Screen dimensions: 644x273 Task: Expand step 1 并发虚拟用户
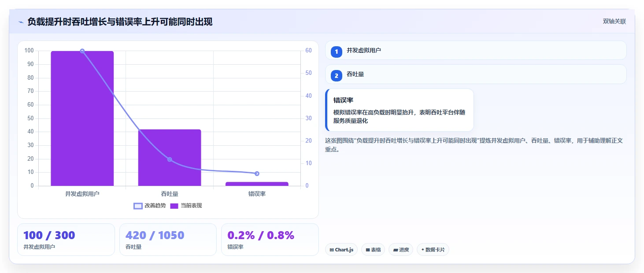coord(476,50)
